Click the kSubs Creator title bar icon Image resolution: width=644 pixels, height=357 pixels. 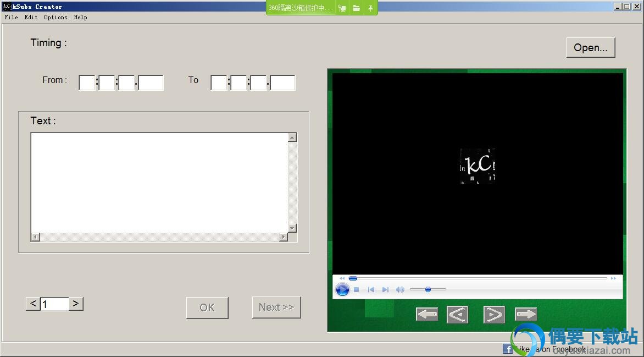7,7
